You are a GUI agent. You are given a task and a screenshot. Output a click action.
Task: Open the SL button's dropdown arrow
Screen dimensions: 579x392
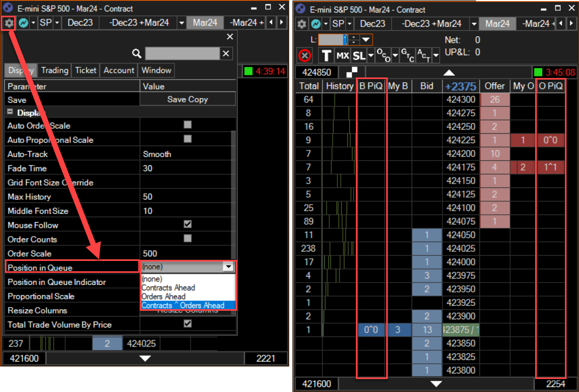point(370,55)
